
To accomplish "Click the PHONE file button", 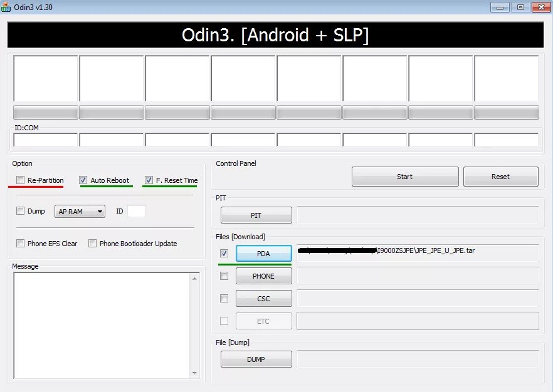I will click(x=263, y=276).
